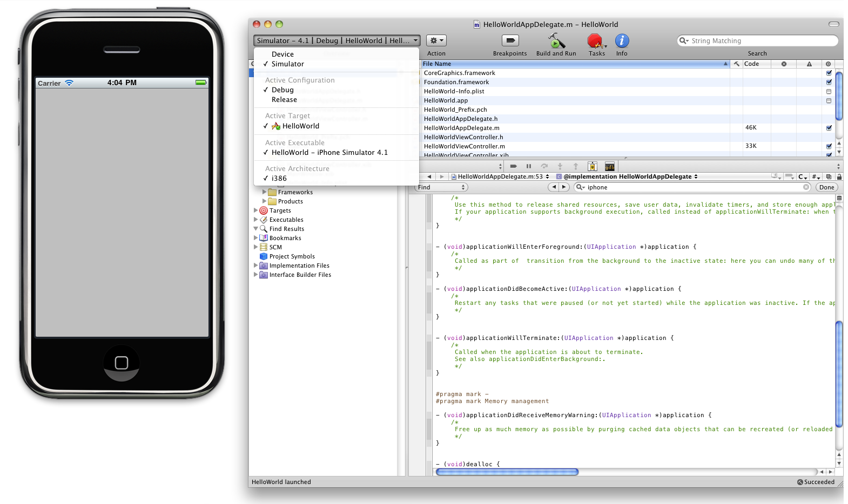Viewport: 848px width, 504px height.
Task: Click the Step Over icon
Action: (x=544, y=166)
